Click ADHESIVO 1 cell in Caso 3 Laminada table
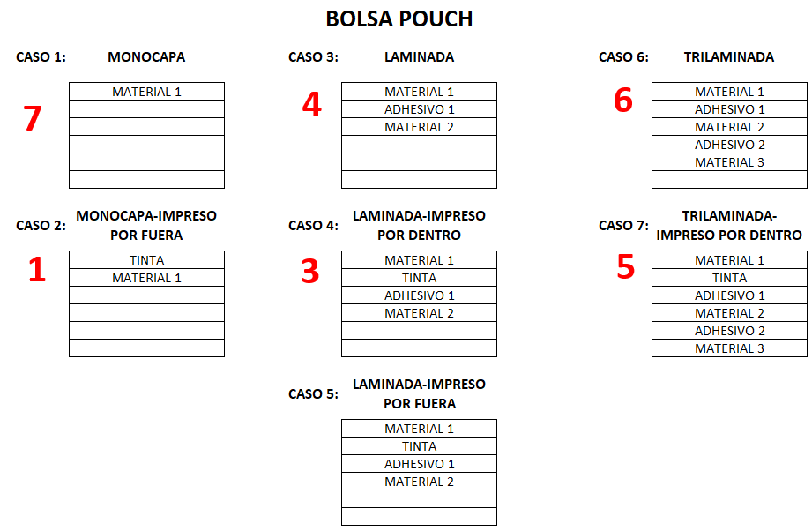Viewport: 812px width, 531px height. [x=419, y=109]
